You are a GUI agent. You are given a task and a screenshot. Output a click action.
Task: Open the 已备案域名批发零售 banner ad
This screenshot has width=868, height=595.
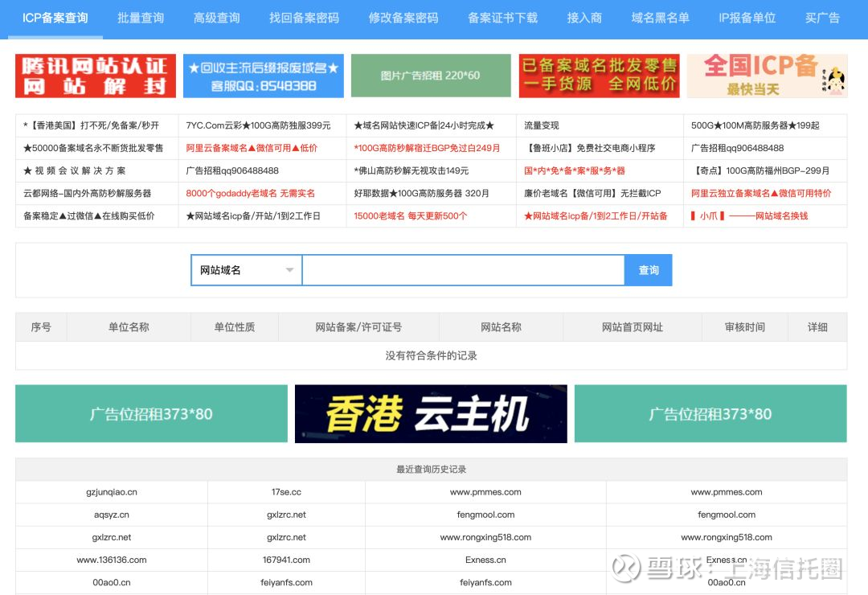point(599,76)
